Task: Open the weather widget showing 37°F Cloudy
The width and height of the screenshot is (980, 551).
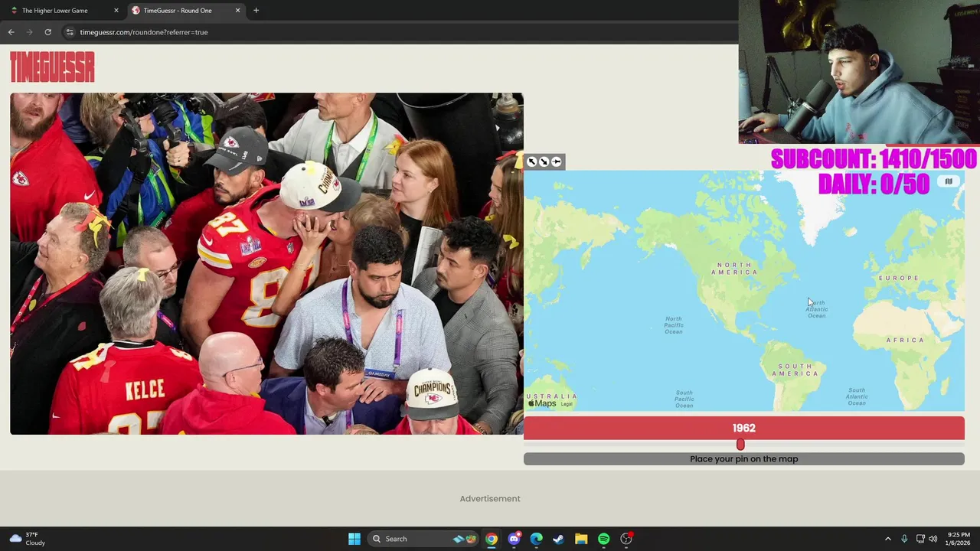Action: (28, 539)
